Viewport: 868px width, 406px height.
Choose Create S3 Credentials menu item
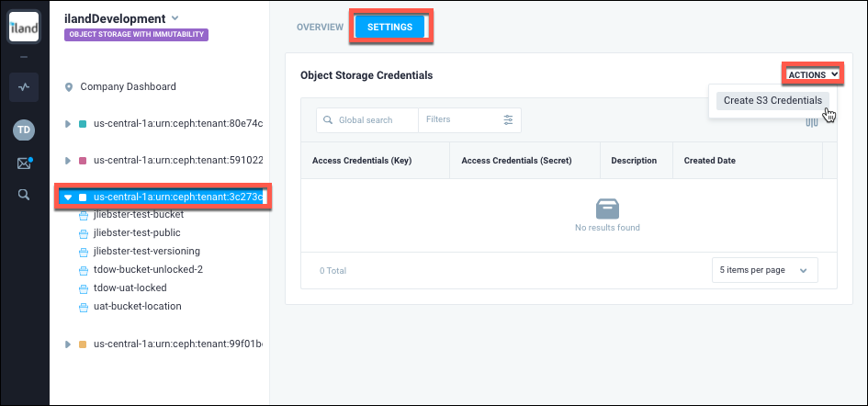tap(772, 100)
